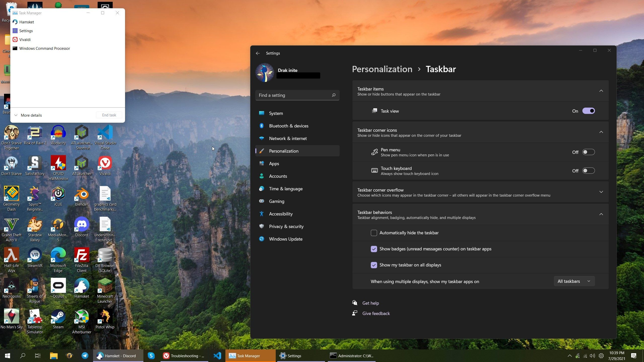
Task: Uncheck Show badges on taskbar apps
Action: (374, 249)
